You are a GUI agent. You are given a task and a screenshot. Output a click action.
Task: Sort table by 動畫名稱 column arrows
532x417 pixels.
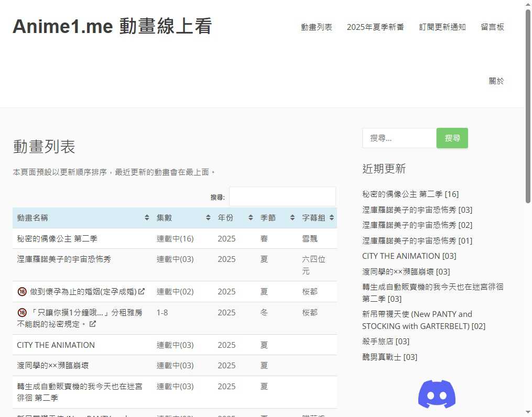[147, 218]
